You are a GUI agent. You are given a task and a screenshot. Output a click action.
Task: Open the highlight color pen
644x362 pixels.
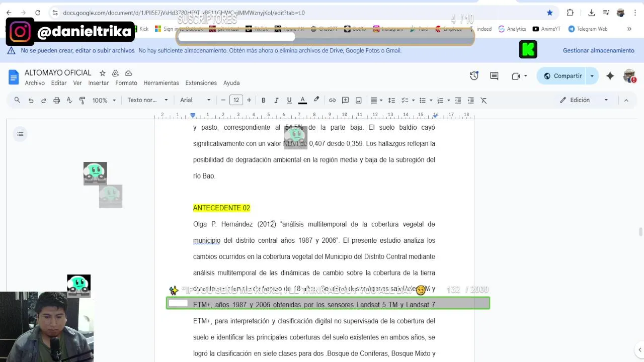click(316, 100)
